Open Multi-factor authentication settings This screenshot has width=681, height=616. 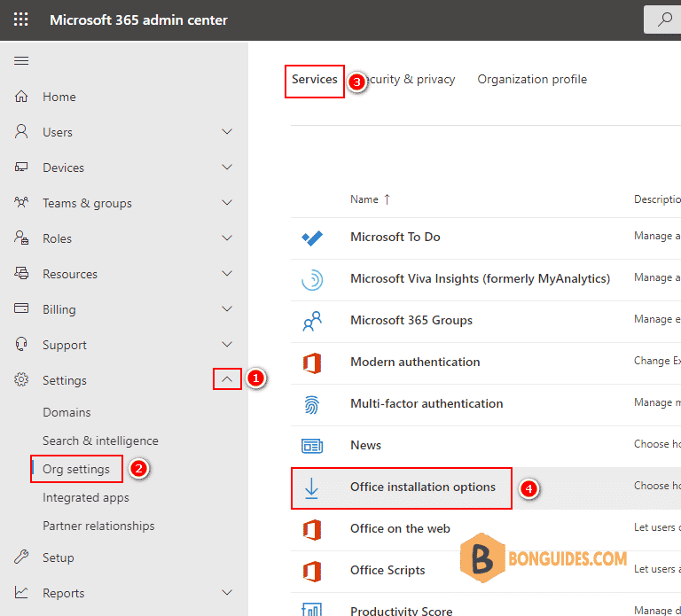click(427, 403)
